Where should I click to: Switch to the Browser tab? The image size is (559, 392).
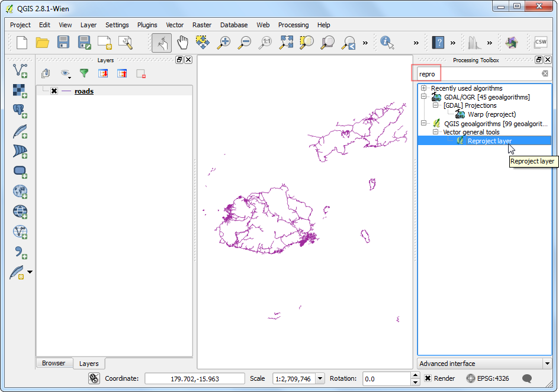(53, 363)
